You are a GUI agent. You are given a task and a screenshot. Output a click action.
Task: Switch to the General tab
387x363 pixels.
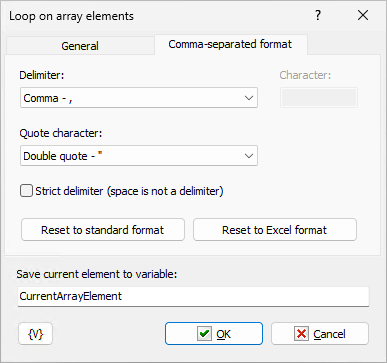click(80, 46)
